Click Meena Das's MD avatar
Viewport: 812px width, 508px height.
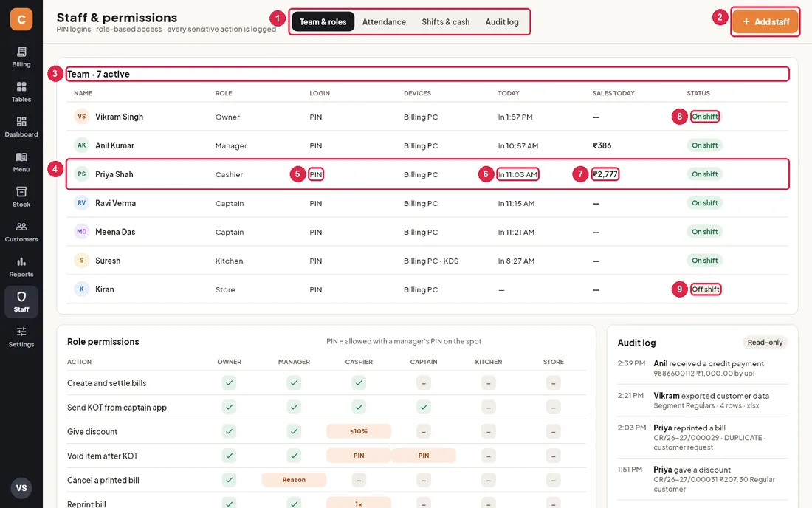(x=82, y=231)
